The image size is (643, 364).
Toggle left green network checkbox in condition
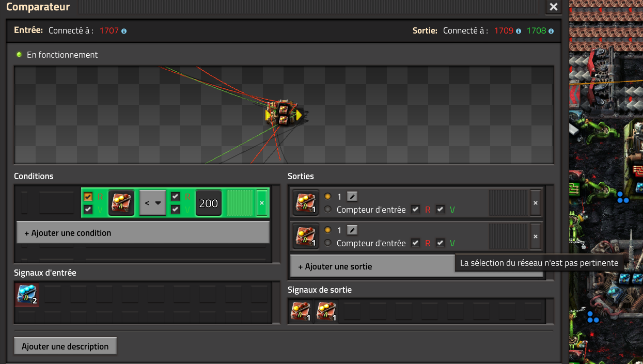pyautogui.click(x=88, y=209)
